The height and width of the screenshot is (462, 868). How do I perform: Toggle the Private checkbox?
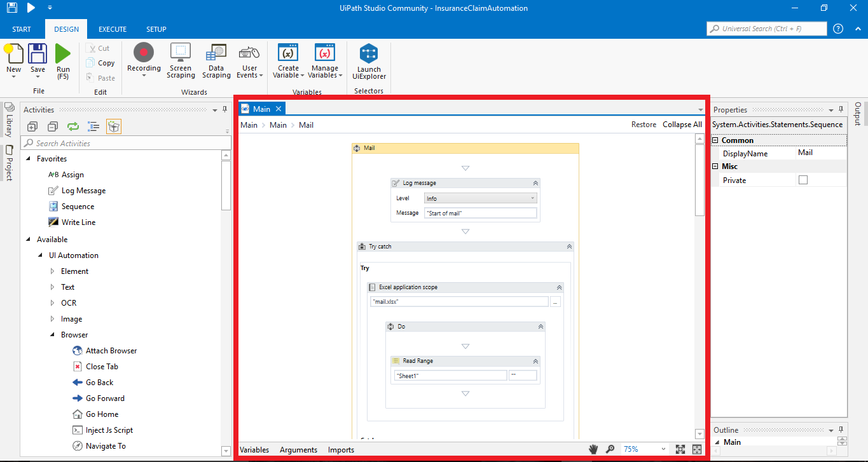(x=803, y=180)
